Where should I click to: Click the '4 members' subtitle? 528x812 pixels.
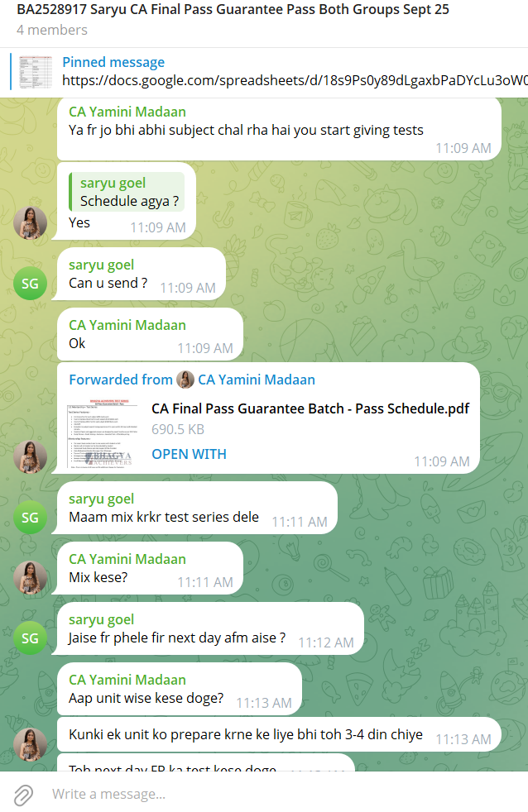point(52,30)
